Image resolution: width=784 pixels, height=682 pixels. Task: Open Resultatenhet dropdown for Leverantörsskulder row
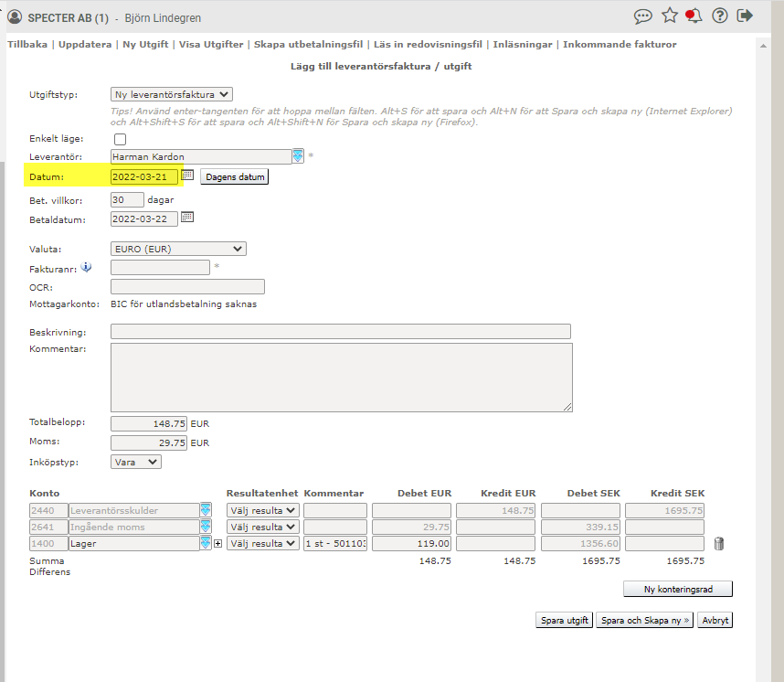pos(262,510)
